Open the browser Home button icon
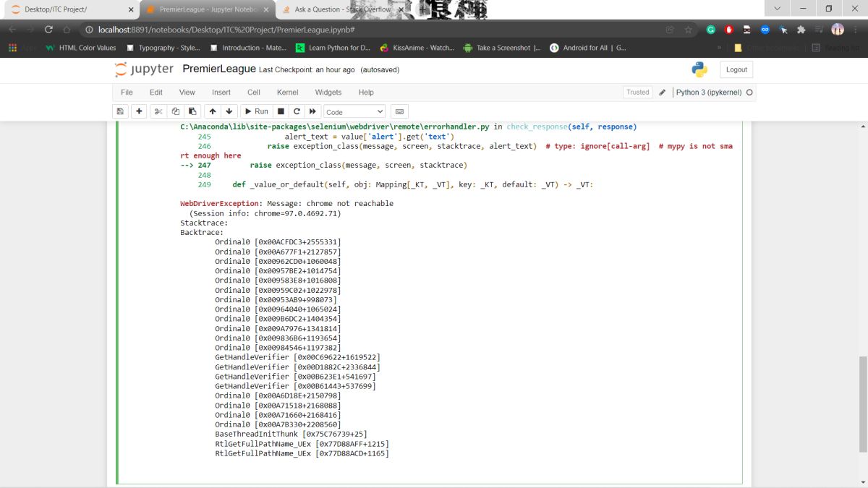This screenshot has width=868, height=488. (67, 30)
